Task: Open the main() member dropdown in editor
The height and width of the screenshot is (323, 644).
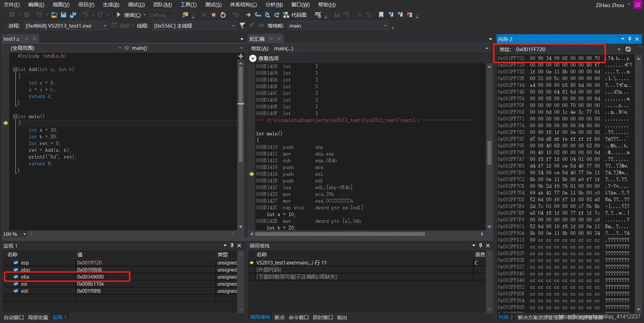Action: 183,48
